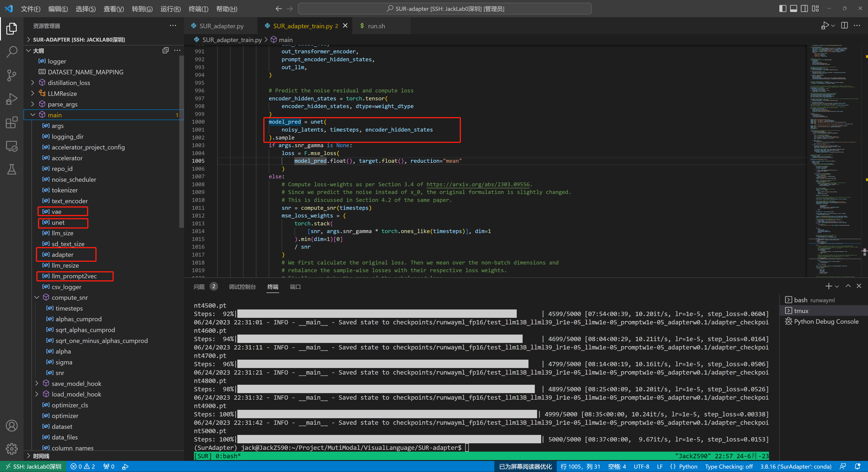The image size is (868, 472).
Task: Collapse all items in outline view
Action: click(165, 51)
